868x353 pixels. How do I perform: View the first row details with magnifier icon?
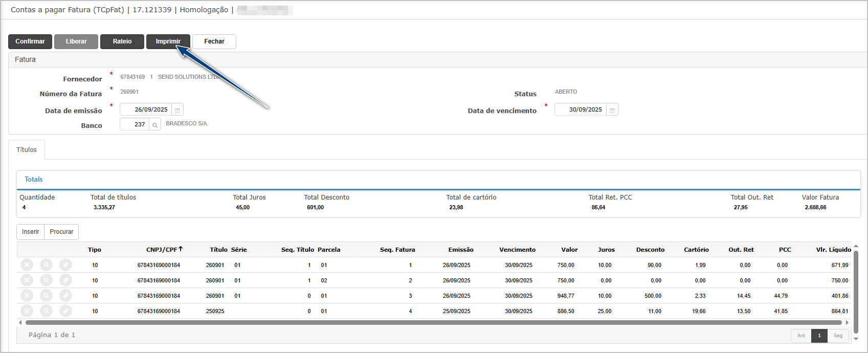pyautogui.click(x=46, y=265)
